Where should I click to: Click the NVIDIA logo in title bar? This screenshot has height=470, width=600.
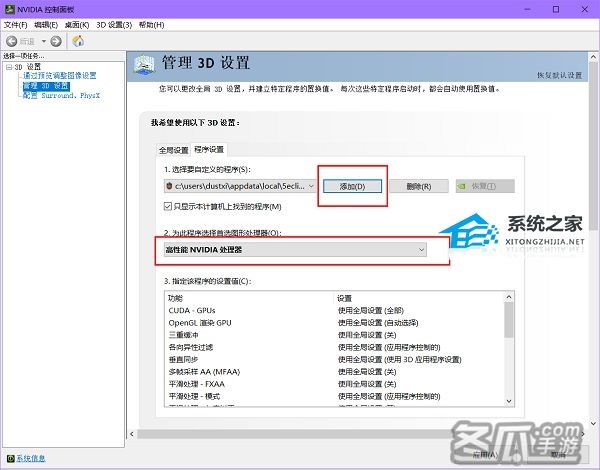click(9, 9)
